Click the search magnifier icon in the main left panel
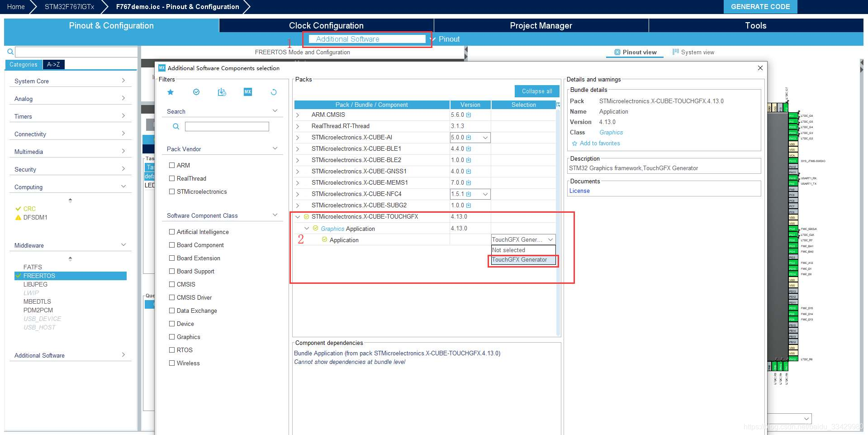868x435 pixels. point(10,52)
